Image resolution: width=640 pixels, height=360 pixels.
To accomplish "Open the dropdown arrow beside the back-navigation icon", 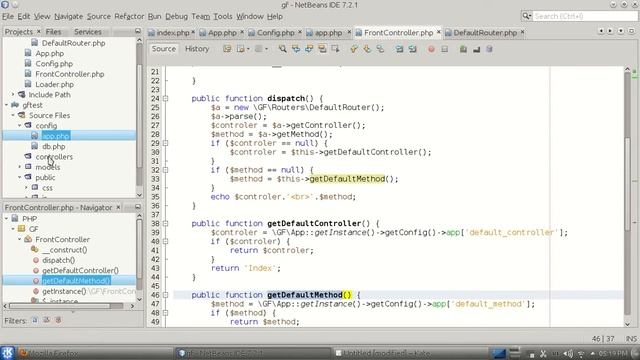I will pos(248,49).
